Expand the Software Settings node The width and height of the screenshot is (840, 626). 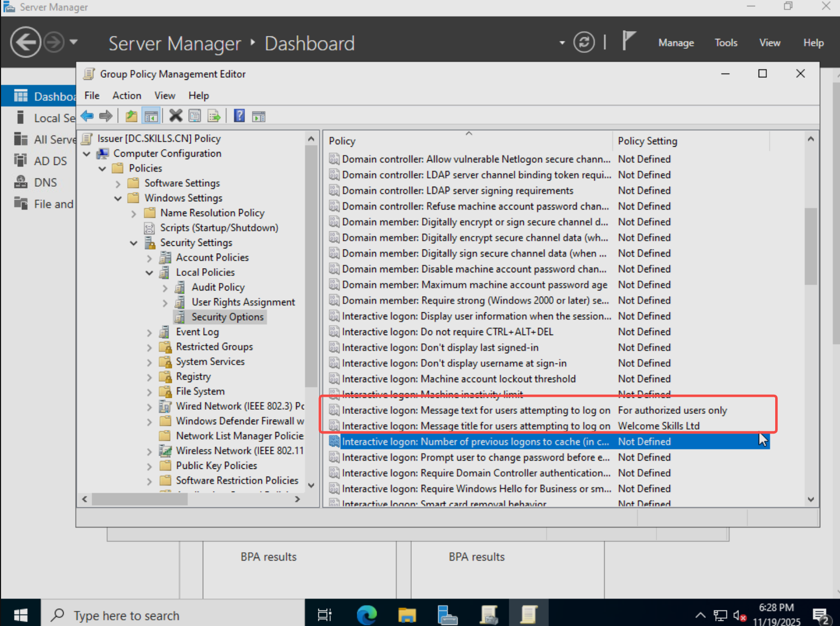click(118, 184)
